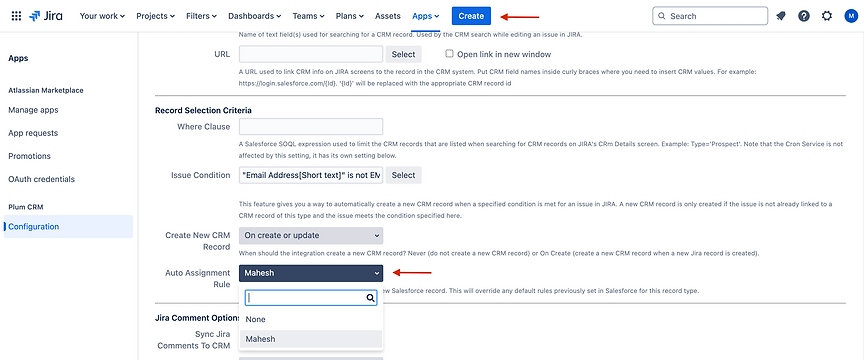Open the settings gear icon

click(827, 16)
